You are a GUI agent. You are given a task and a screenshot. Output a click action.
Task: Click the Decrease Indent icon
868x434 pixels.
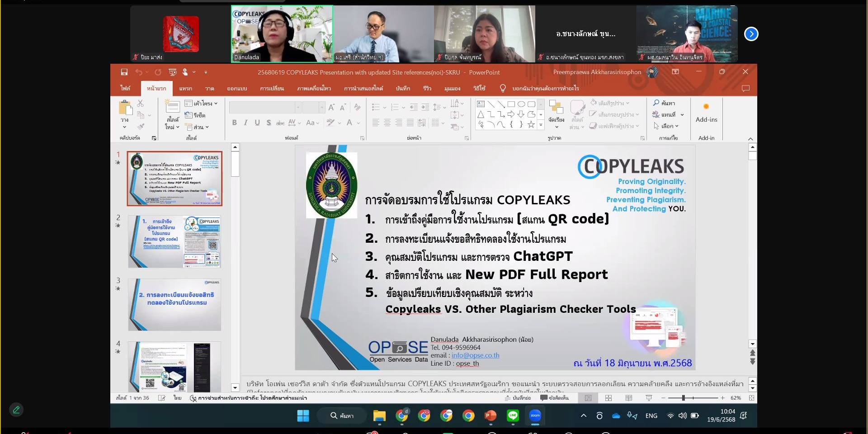click(414, 107)
